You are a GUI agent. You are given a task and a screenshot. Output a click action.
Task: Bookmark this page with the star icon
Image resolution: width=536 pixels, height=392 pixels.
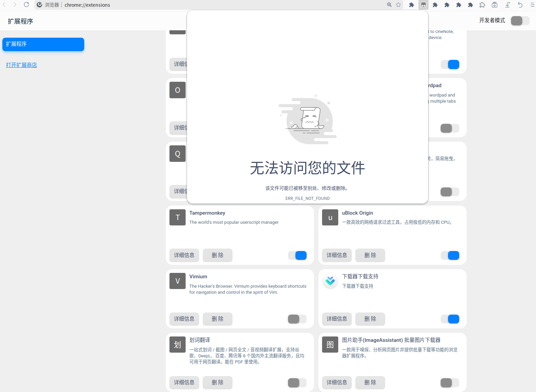pyautogui.click(x=399, y=5)
